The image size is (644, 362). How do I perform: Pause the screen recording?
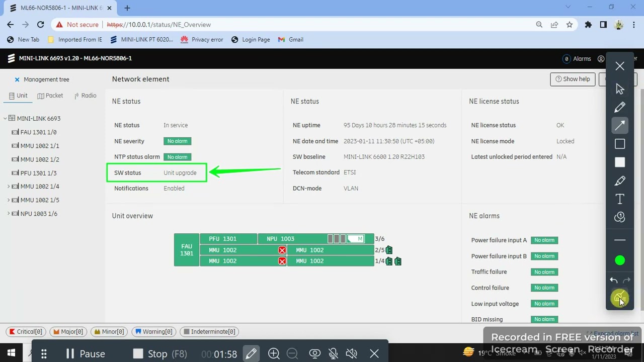(x=86, y=354)
